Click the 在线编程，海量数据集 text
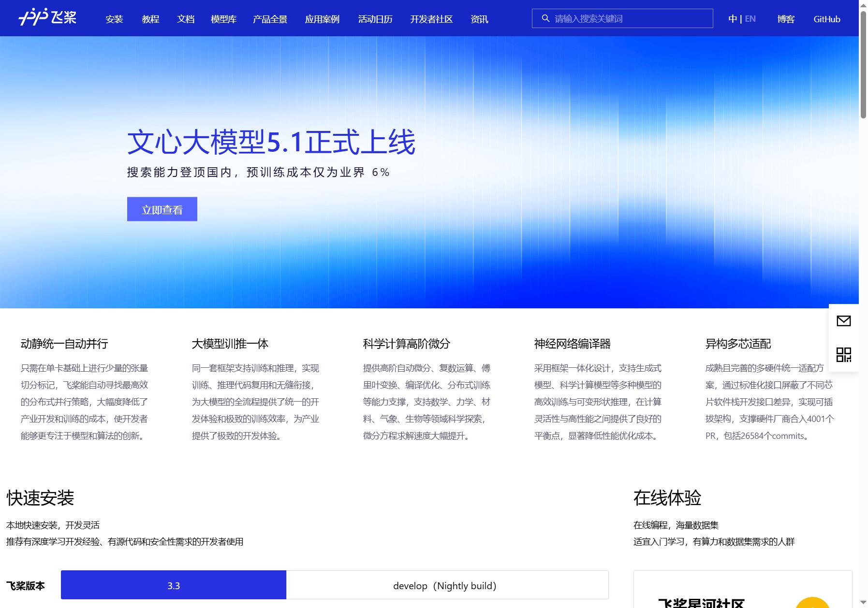 (676, 525)
